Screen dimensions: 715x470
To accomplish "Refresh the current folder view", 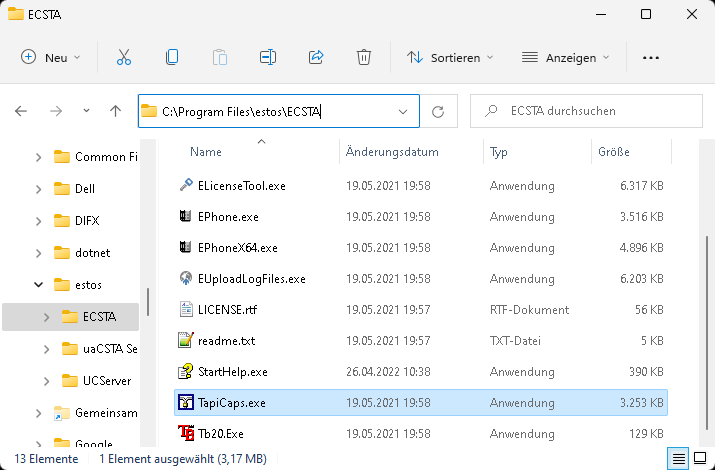I will pos(437,112).
